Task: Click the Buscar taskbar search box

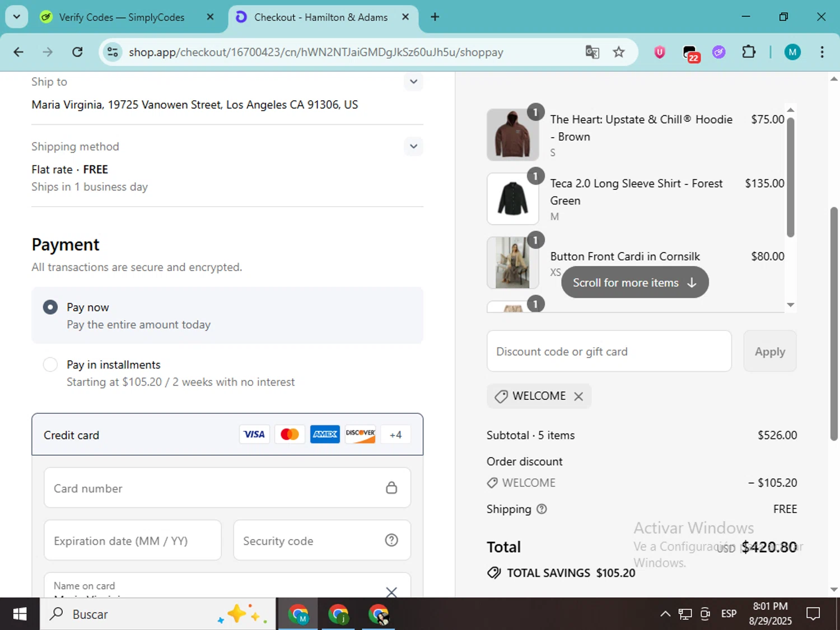Action: pyautogui.click(x=158, y=614)
